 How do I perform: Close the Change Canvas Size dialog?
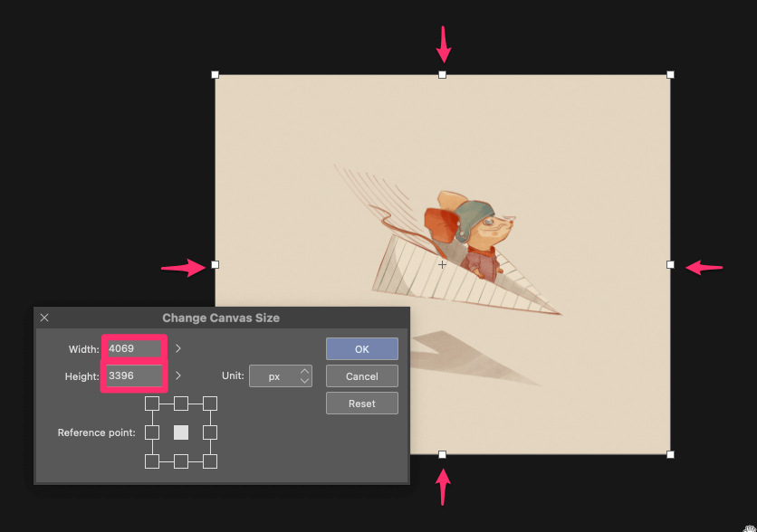(x=44, y=318)
